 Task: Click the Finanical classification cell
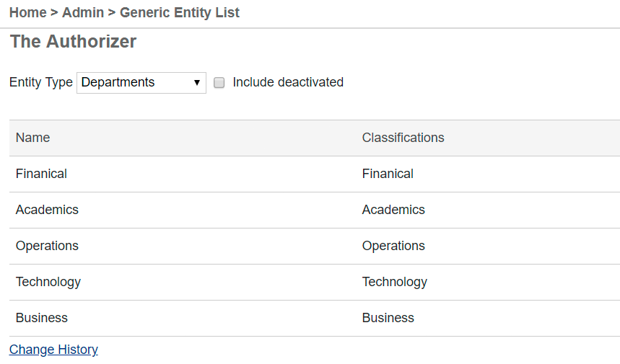coord(388,174)
